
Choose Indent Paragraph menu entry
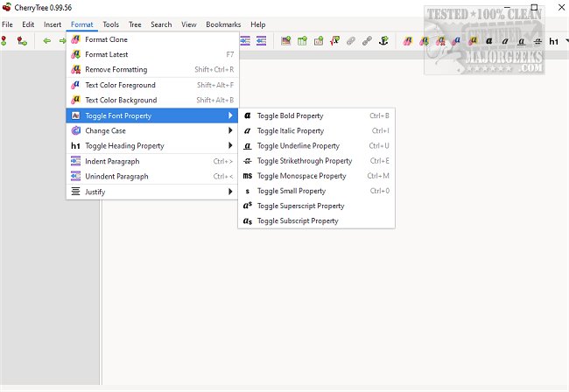tap(152, 161)
